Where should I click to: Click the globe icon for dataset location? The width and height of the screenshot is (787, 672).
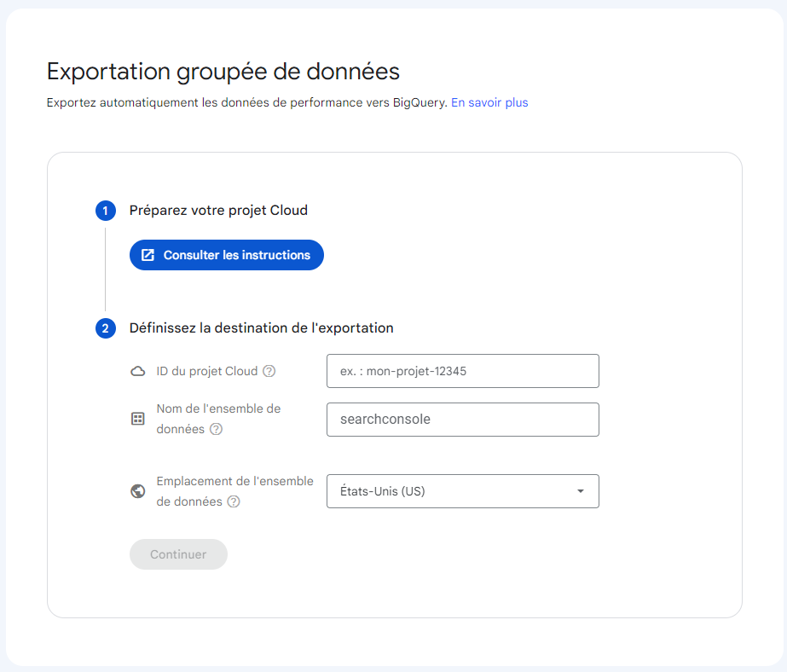[x=137, y=491]
